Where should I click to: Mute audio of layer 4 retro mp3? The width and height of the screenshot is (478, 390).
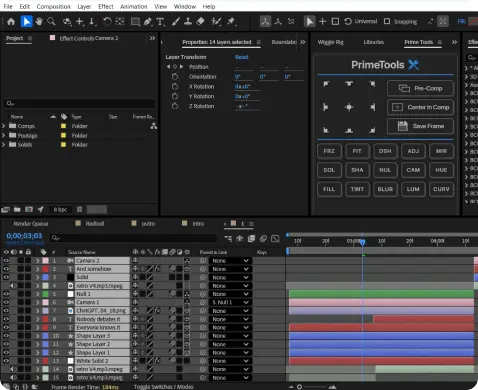(13, 286)
